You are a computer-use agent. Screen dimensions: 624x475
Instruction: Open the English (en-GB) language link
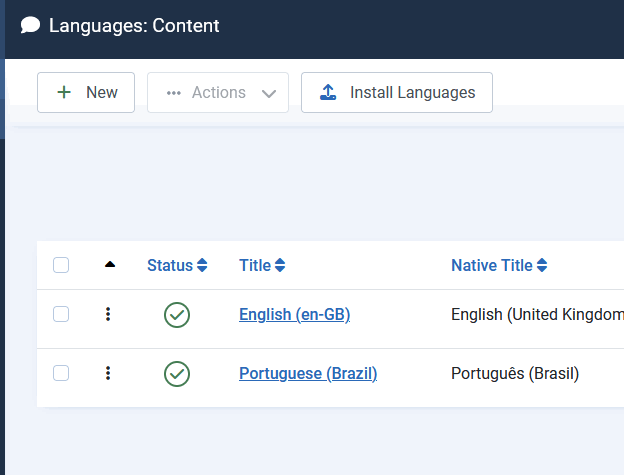click(x=294, y=315)
